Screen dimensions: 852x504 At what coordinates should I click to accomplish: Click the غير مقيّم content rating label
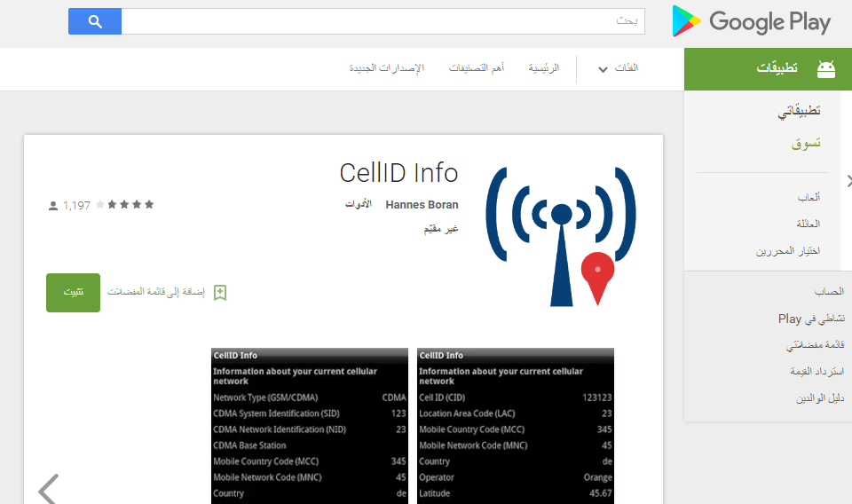(441, 229)
